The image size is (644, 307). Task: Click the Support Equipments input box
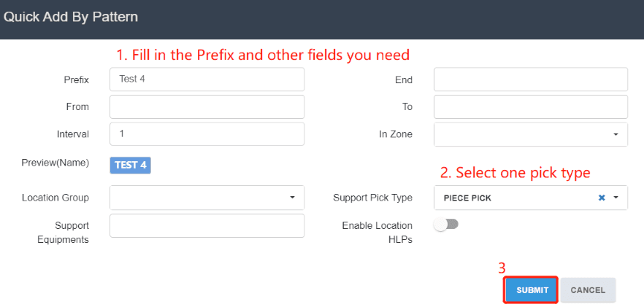pyautogui.click(x=207, y=226)
